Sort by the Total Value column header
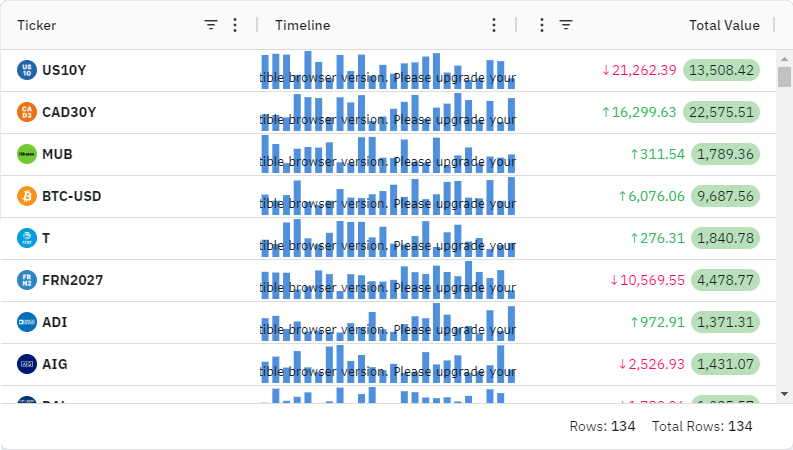The width and height of the screenshot is (793, 450). pos(724,25)
